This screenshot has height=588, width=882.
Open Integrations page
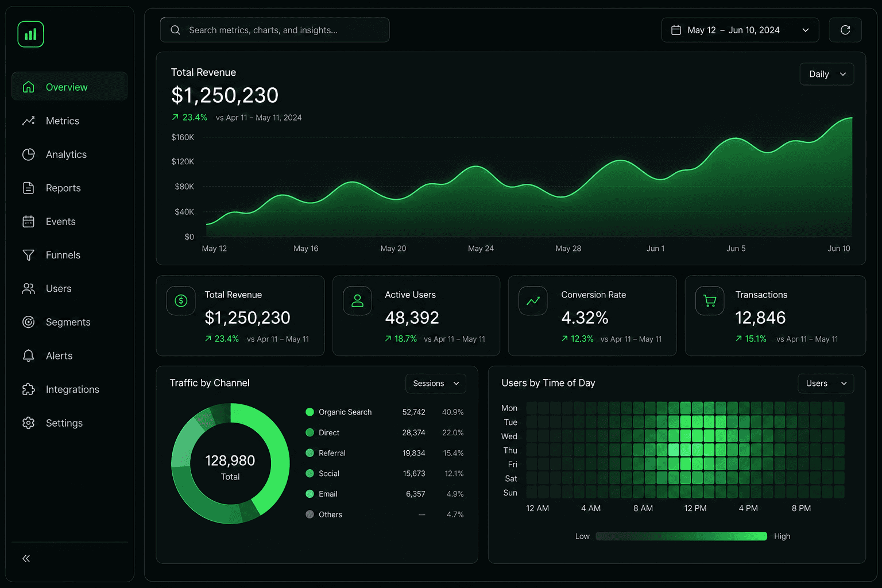pyautogui.click(x=69, y=389)
